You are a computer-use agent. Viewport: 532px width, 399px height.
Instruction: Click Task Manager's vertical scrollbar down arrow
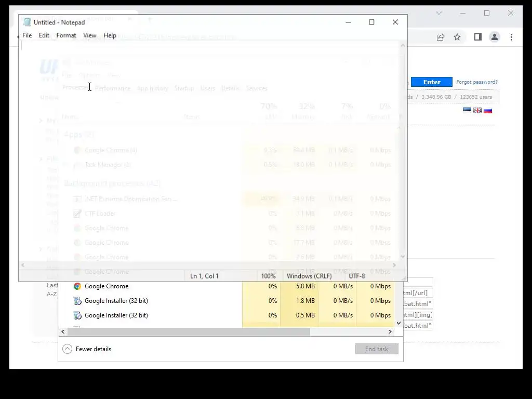398,323
